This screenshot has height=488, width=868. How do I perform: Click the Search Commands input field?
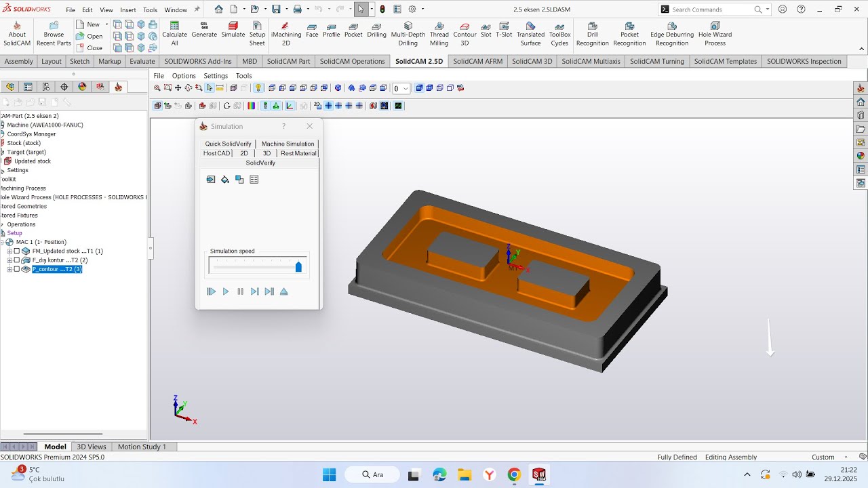pyautogui.click(x=711, y=9)
